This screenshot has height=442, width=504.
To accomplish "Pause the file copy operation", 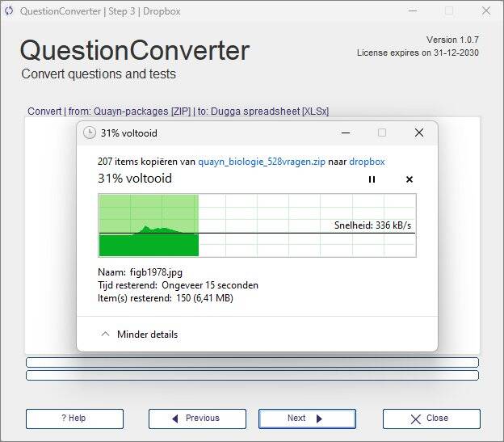I will pos(372,179).
